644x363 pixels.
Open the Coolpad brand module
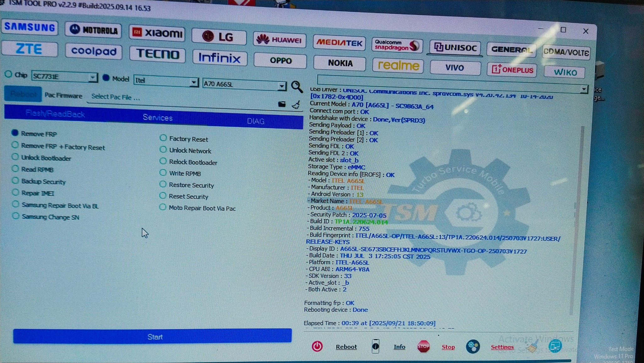pos(93,51)
